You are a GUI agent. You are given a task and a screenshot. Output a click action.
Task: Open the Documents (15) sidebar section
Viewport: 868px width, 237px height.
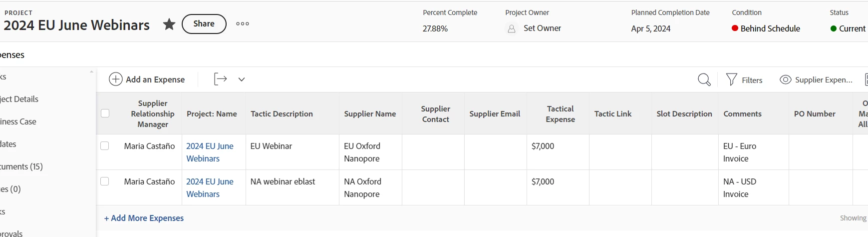21,166
